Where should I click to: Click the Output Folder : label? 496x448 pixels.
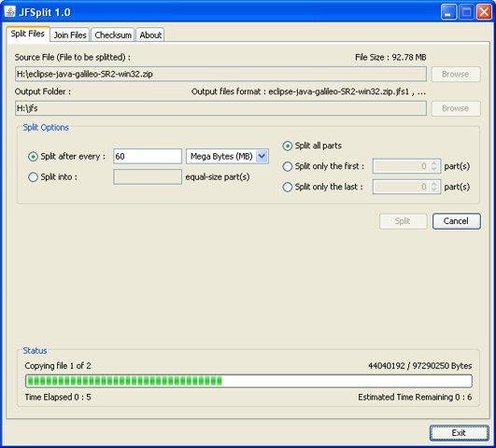(43, 91)
